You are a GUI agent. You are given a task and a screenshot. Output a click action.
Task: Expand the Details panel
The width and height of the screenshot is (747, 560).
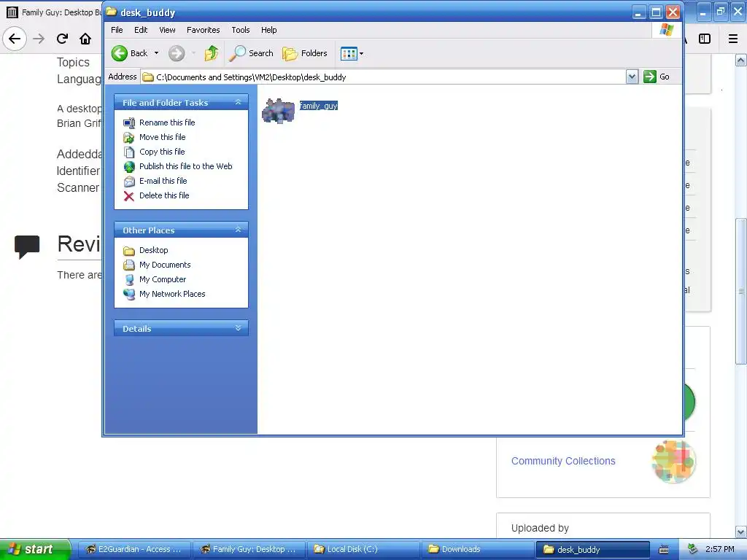pos(239,328)
